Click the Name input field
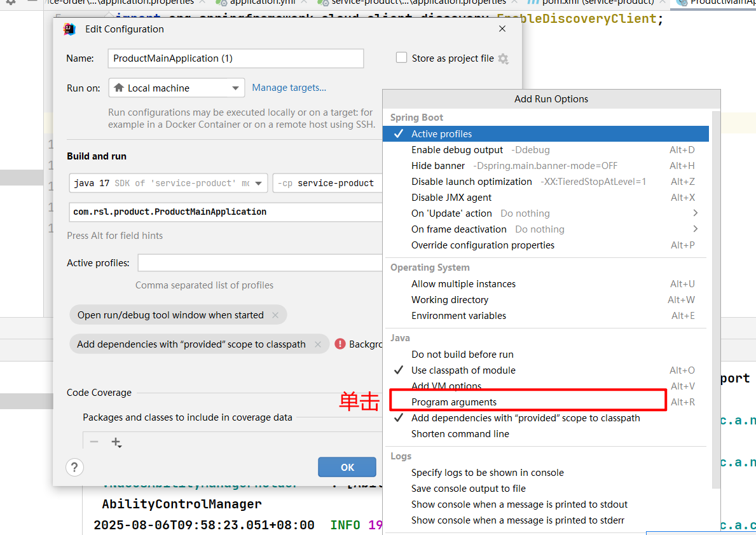 click(x=236, y=58)
